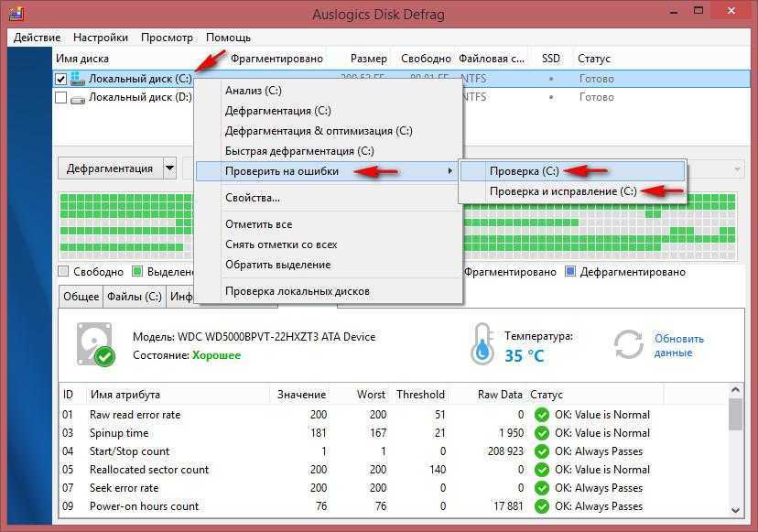Select the Power-on hours count row

(394, 506)
